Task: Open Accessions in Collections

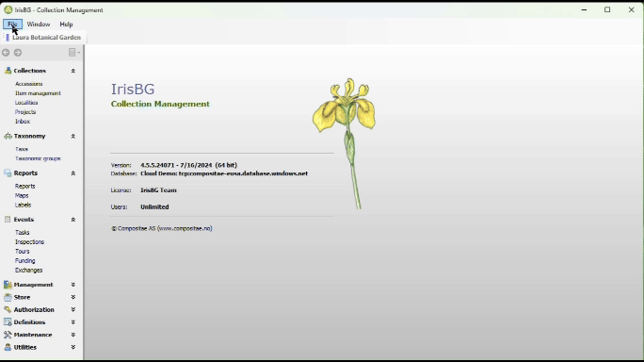Action: point(29,84)
